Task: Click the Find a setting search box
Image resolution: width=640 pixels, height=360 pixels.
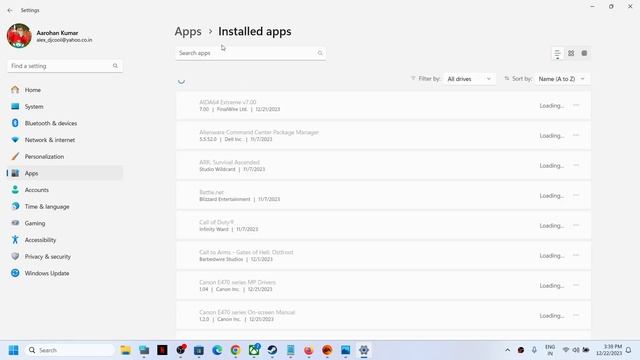Action: coord(65,66)
